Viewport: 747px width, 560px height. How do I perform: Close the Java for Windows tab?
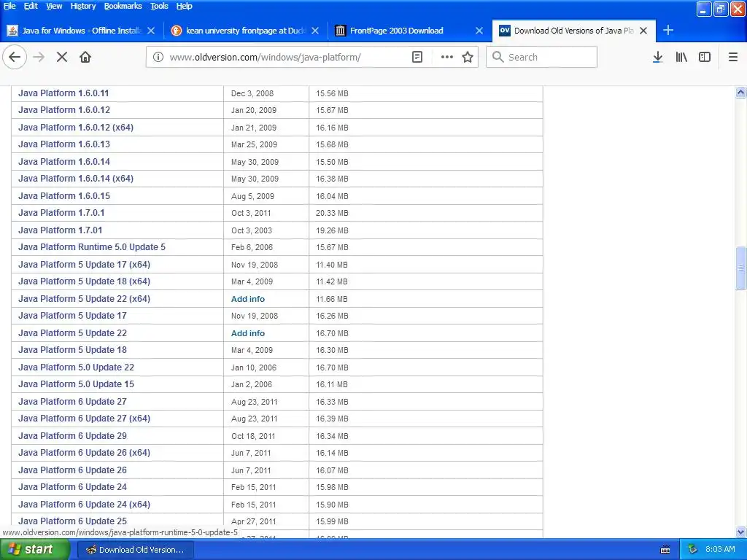coord(151,31)
